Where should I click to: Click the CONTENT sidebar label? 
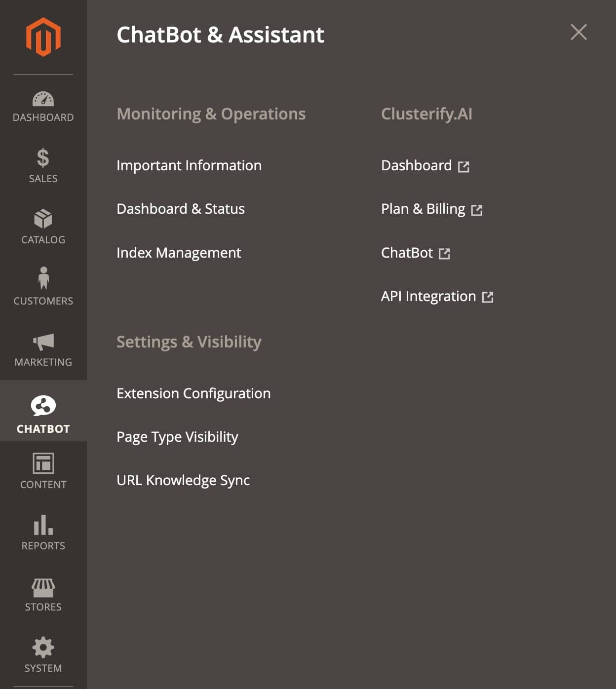pyautogui.click(x=43, y=485)
